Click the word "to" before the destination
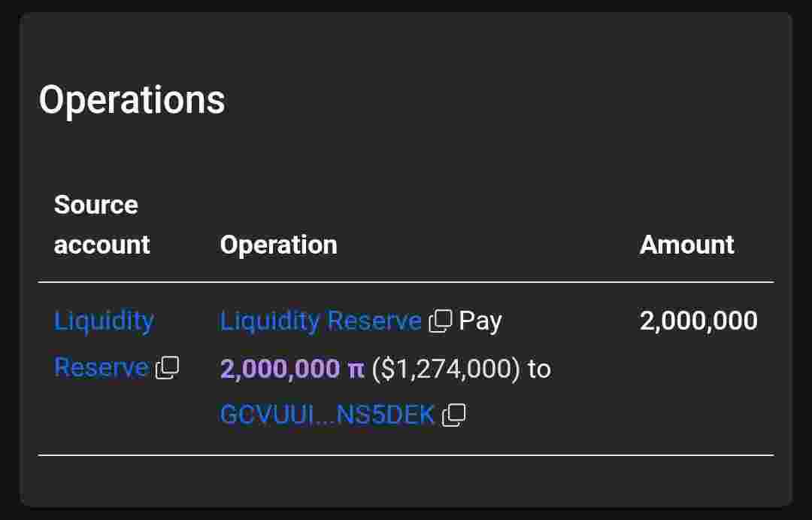The height and width of the screenshot is (520, 812). click(539, 369)
